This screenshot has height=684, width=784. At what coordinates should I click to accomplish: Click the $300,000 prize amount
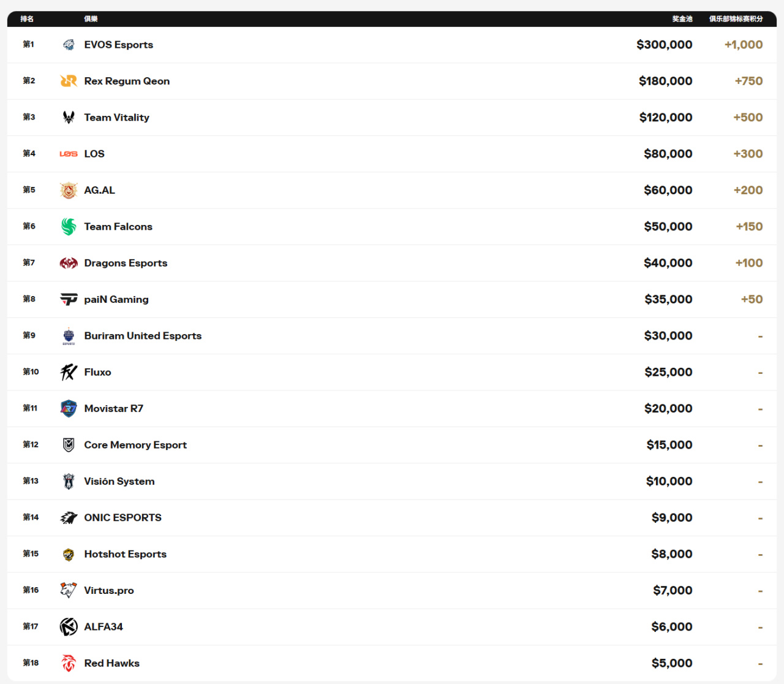tap(664, 45)
